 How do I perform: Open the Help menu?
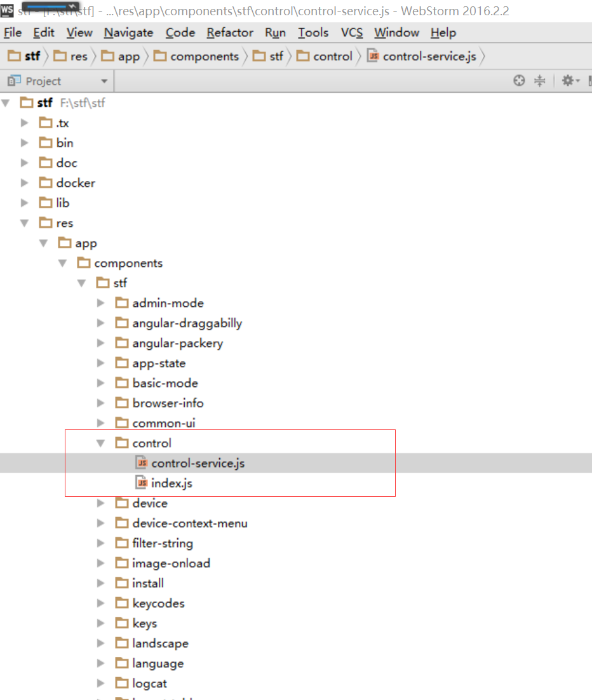(x=443, y=32)
